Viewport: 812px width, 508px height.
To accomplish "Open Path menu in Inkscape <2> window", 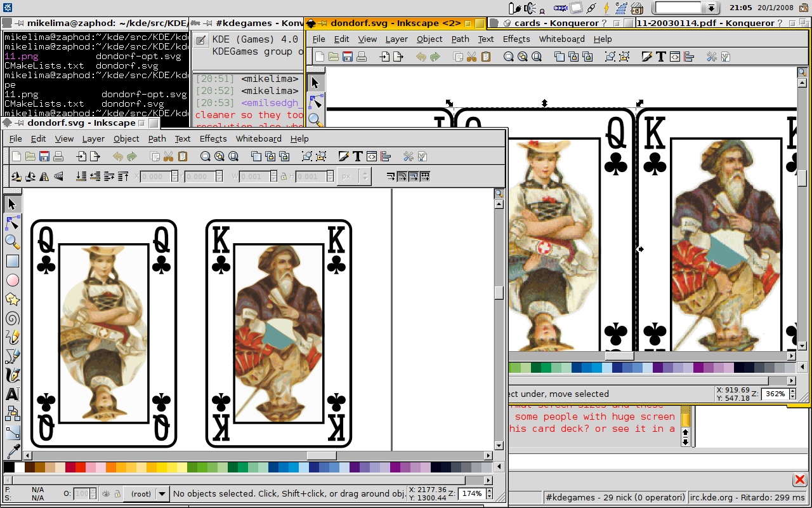I will click(461, 39).
